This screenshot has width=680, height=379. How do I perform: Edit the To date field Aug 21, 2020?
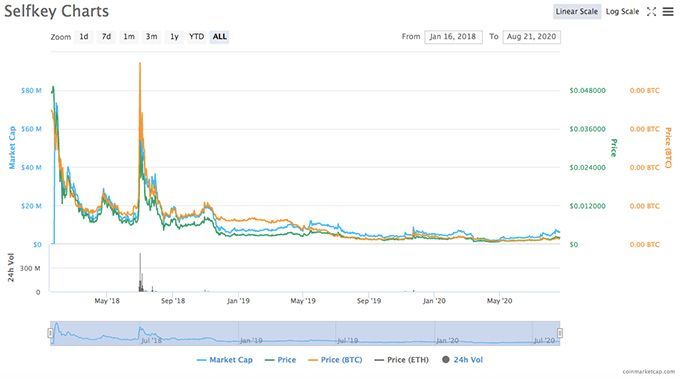click(x=531, y=37)
